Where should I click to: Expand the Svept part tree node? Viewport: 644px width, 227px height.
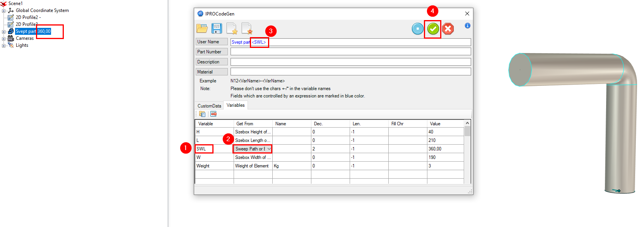coord(4,32)
